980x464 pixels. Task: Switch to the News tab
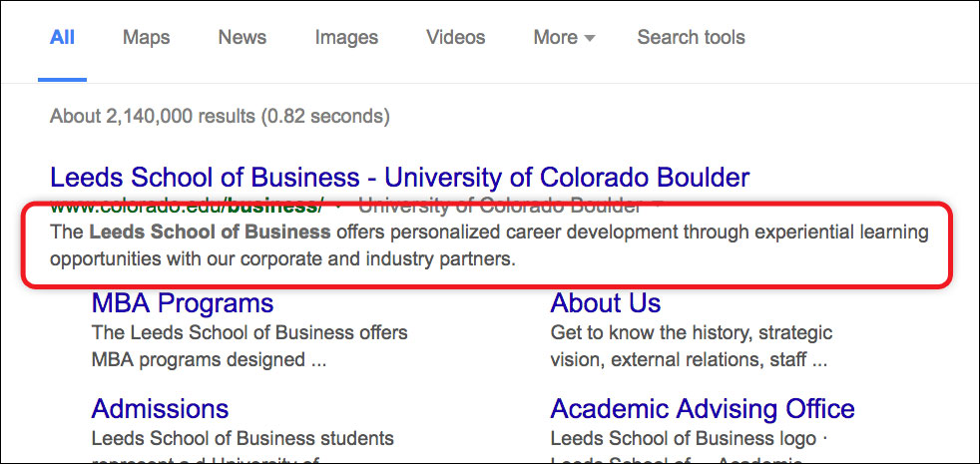click(x=242, y=38)
